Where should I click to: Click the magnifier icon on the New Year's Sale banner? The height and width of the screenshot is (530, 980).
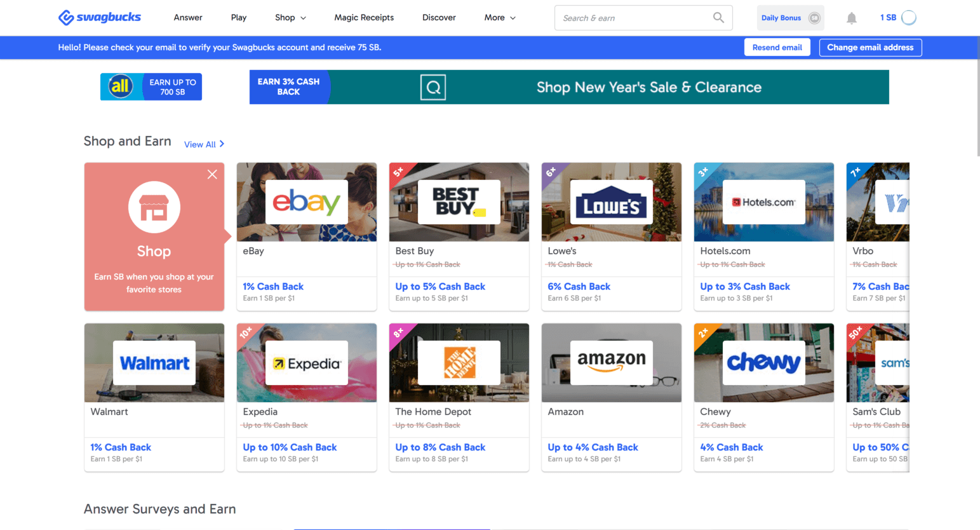433,86
